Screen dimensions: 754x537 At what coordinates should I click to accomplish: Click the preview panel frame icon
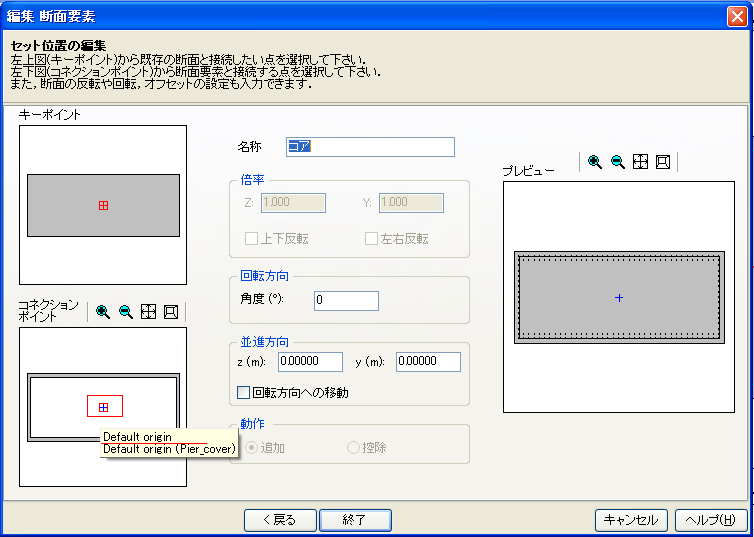click(x=663, y=162)
